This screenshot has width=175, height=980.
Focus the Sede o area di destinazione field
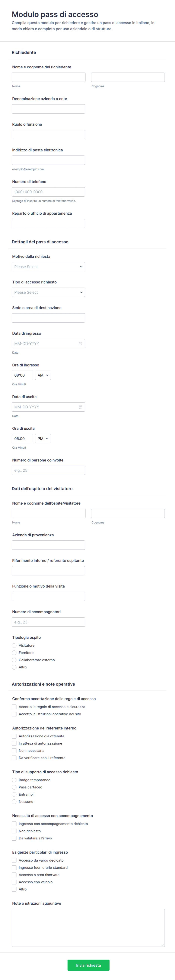pos(48,318)
